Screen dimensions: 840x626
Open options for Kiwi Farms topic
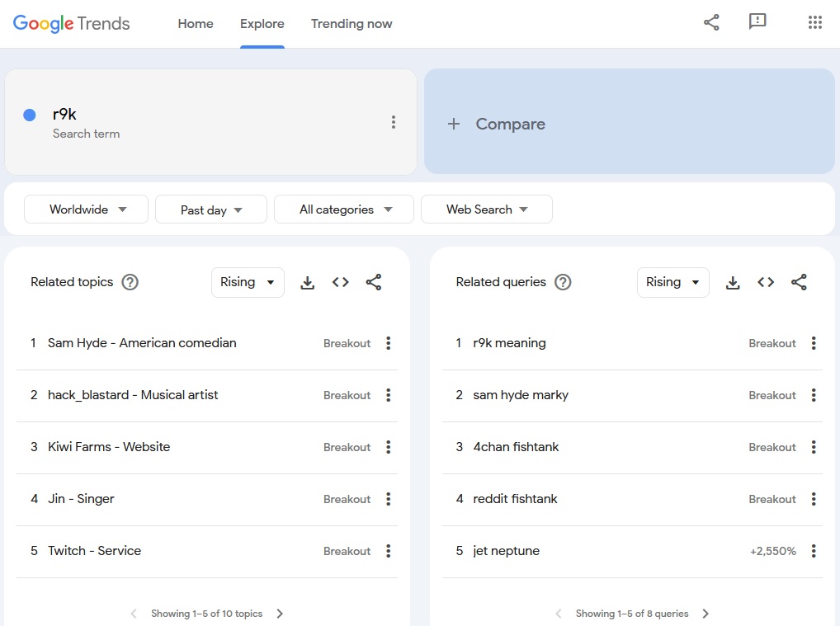389,446
